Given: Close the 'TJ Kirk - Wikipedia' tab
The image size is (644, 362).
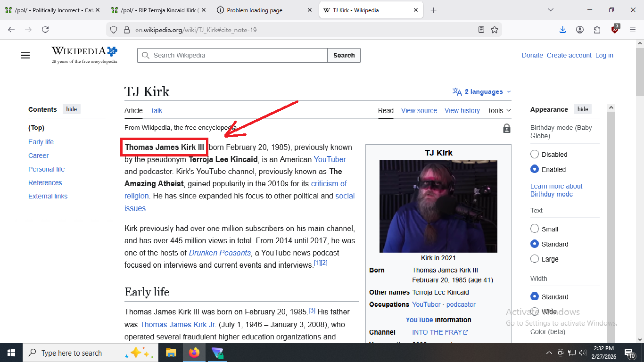Looking at the screenshot, I should [416, 10].
